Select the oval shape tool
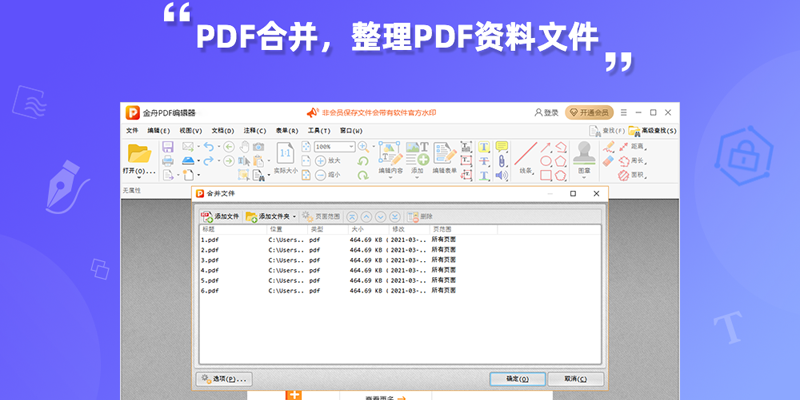This screenshot has height=400, width=800. [x=545, y=161]
